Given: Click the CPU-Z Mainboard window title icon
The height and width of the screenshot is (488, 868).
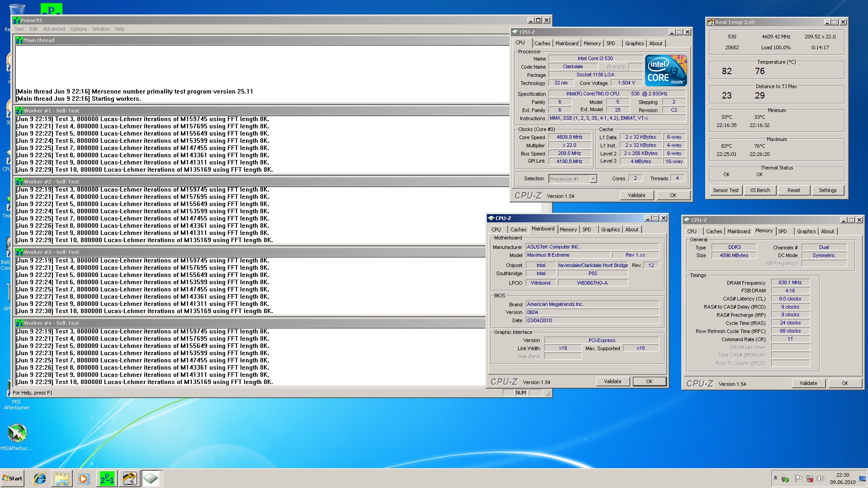Looking at the screenshot, I should click(491, 218).
